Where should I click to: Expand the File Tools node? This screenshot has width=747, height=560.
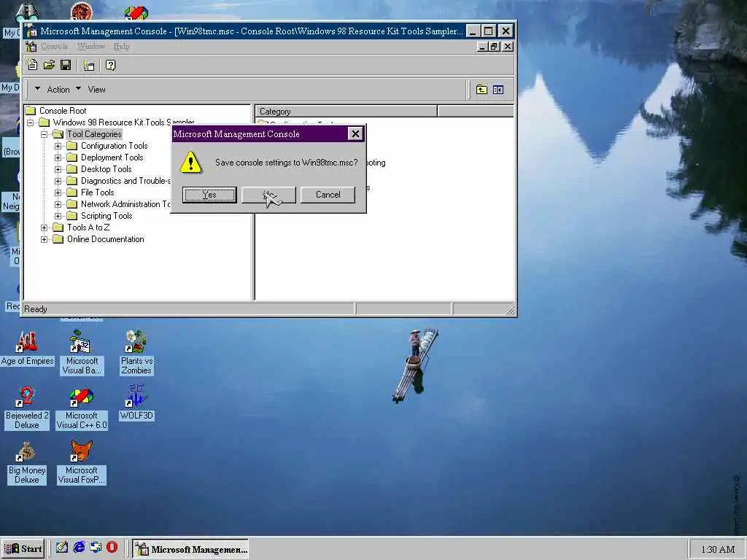click(58, 192)
